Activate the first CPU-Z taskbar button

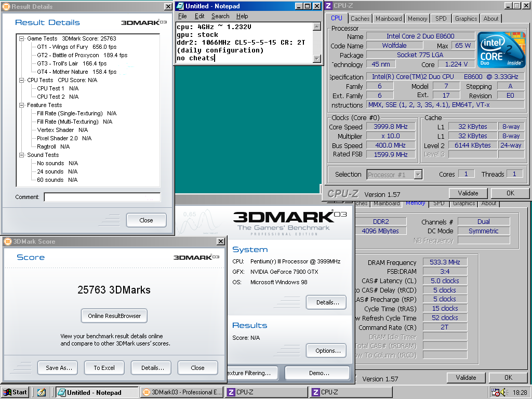(x=267, y=392)
